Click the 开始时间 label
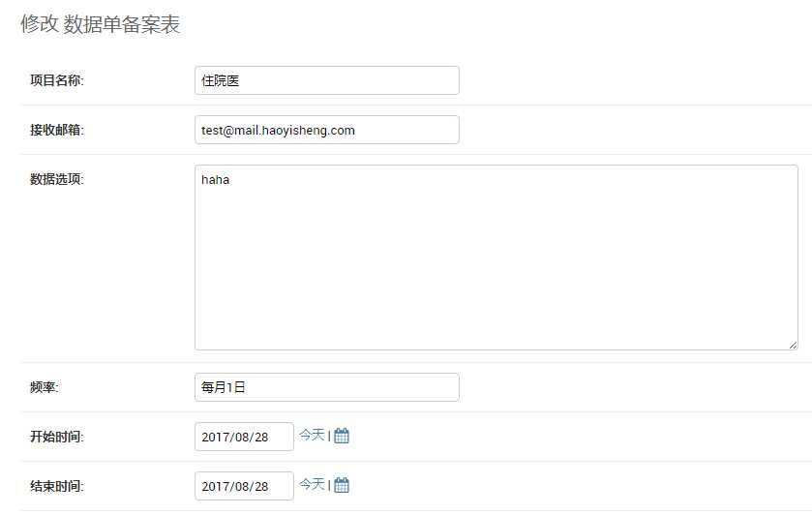 [x=56, y=437]
